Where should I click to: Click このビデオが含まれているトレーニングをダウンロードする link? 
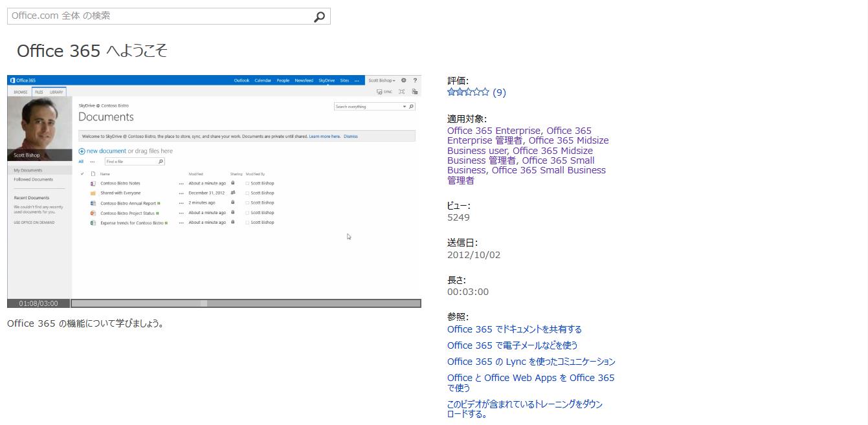tap(525, 409)
